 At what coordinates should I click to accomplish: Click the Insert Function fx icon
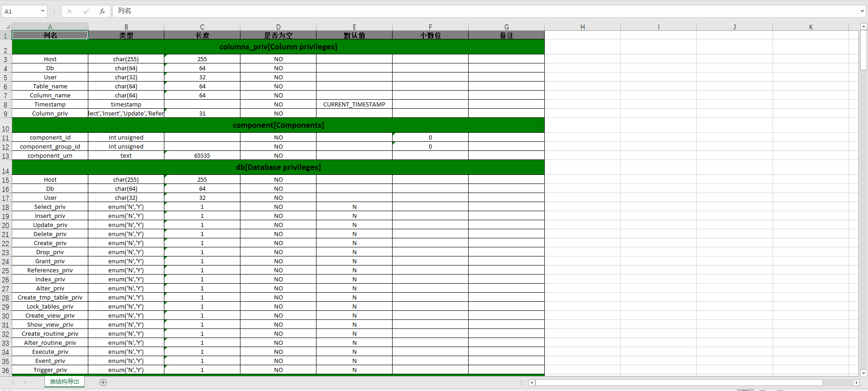click(x=102, y=11)
